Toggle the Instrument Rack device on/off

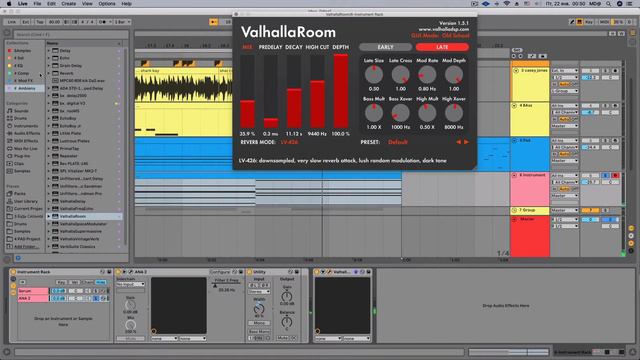(x=13, y=272)
